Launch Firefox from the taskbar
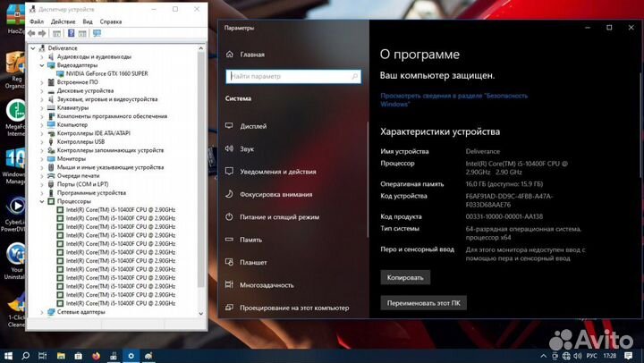 click(96, 356)
